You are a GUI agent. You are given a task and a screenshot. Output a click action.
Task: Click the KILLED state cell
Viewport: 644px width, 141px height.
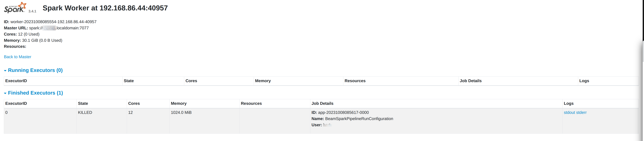click(85, 112)
